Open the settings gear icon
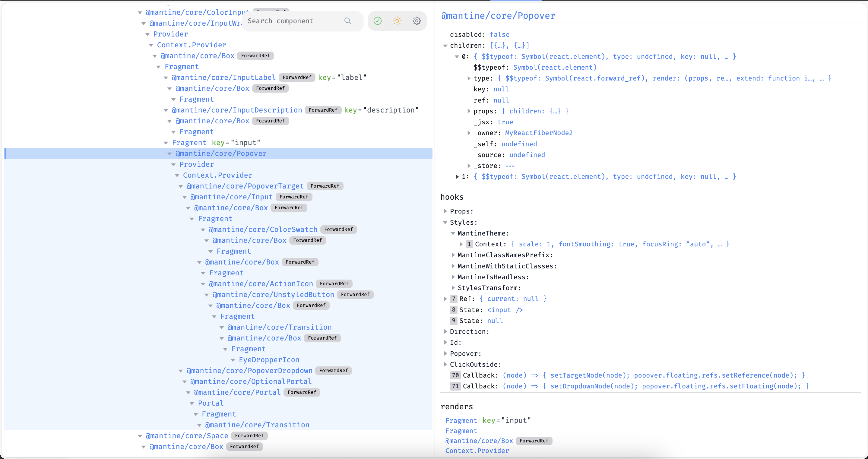Image resolution: width=868 pixels, height=459 pixels. pyautogui.click(x=417, y=21)
